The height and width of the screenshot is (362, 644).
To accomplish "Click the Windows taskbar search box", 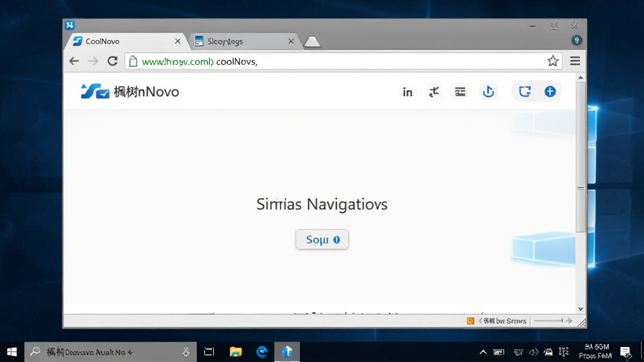I will coord(111,352).
